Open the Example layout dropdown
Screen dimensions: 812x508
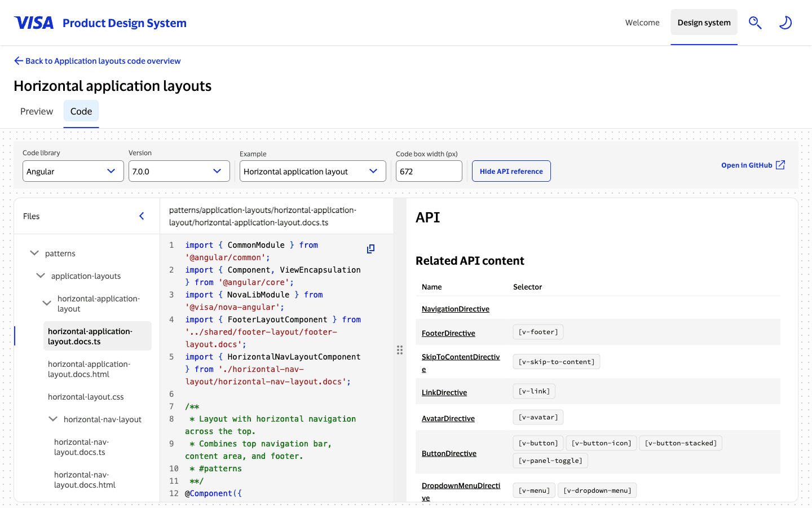click(313, 171)
